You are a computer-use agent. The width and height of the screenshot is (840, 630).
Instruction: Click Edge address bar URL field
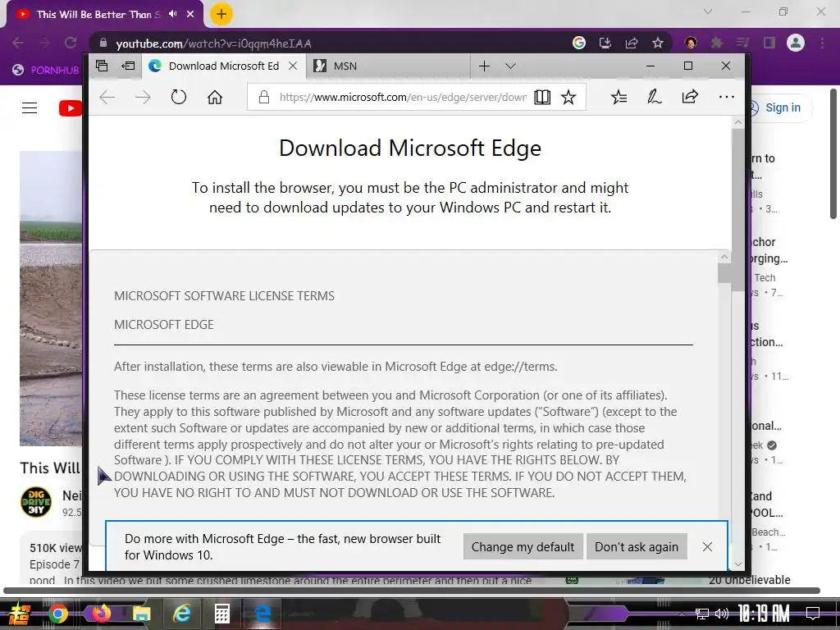click(403, 97)
